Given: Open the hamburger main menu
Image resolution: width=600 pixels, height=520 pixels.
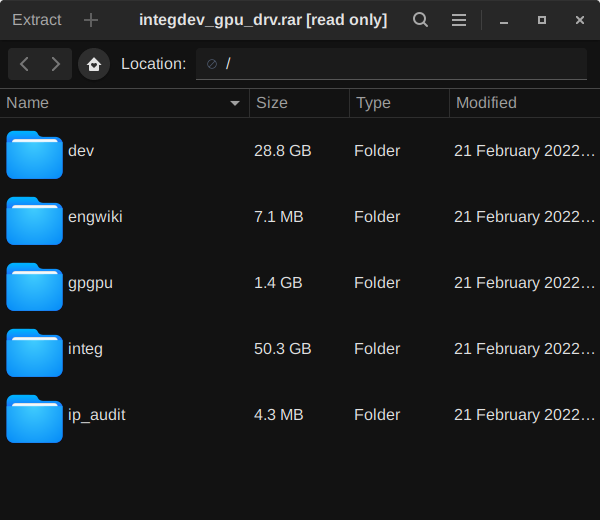Looking at the screenshot, I should pos(459,20).
